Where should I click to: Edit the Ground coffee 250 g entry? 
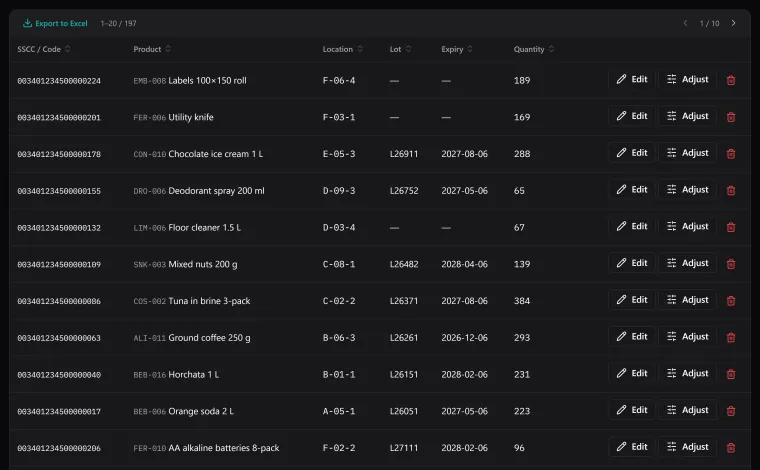[x=632, y=337]
